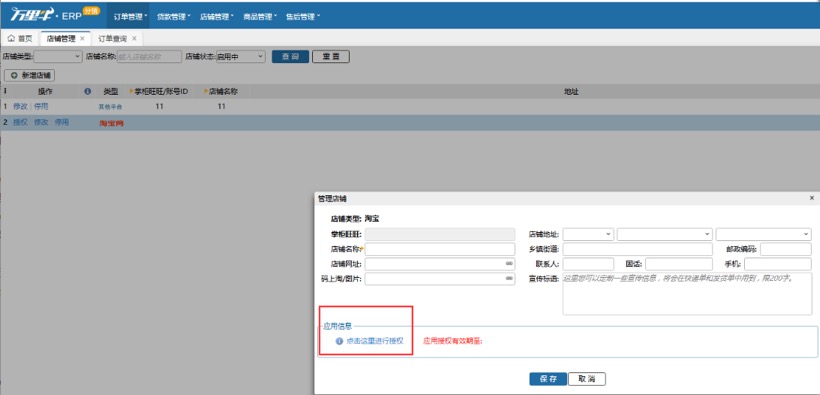
Task: Click the 地址 column header
Action: [571, 92]
